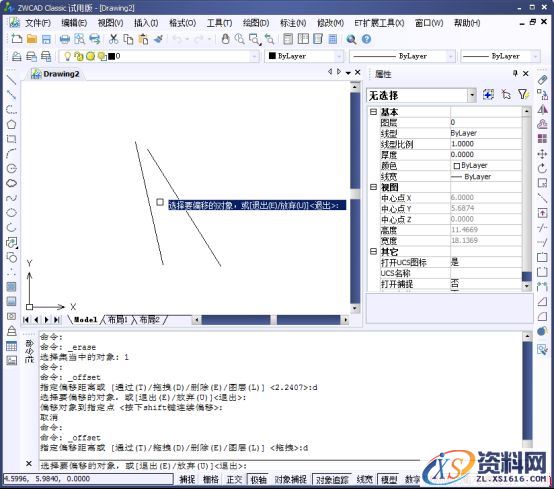The height and width of the screenshot is (489, 554).
Task: Toggle 对象追踪 object tracking in status bar
Action: tap(332, 479)
